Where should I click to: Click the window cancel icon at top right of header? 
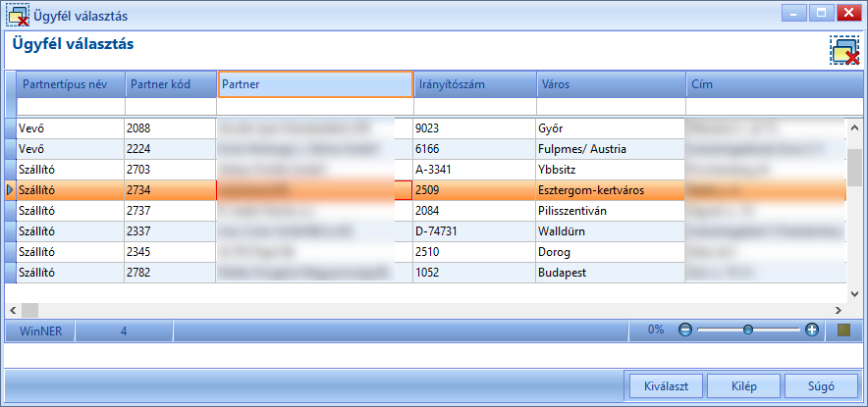(x=844, y=51)
